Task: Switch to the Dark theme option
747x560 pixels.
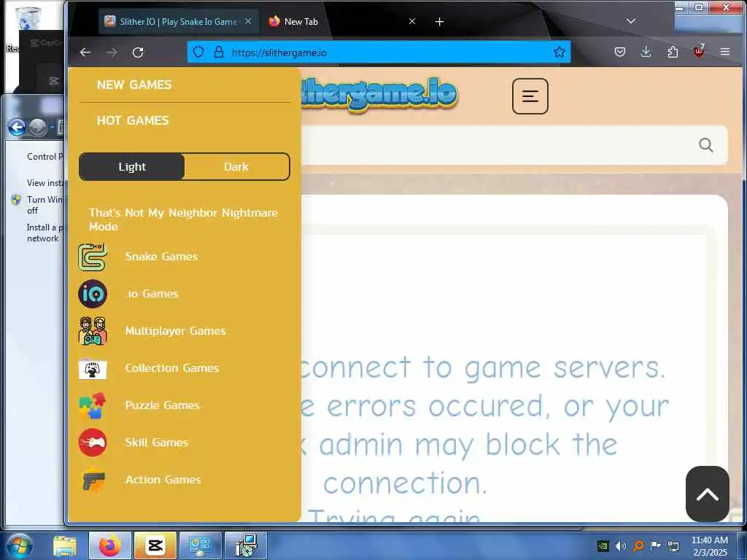Action: (236, 167)
